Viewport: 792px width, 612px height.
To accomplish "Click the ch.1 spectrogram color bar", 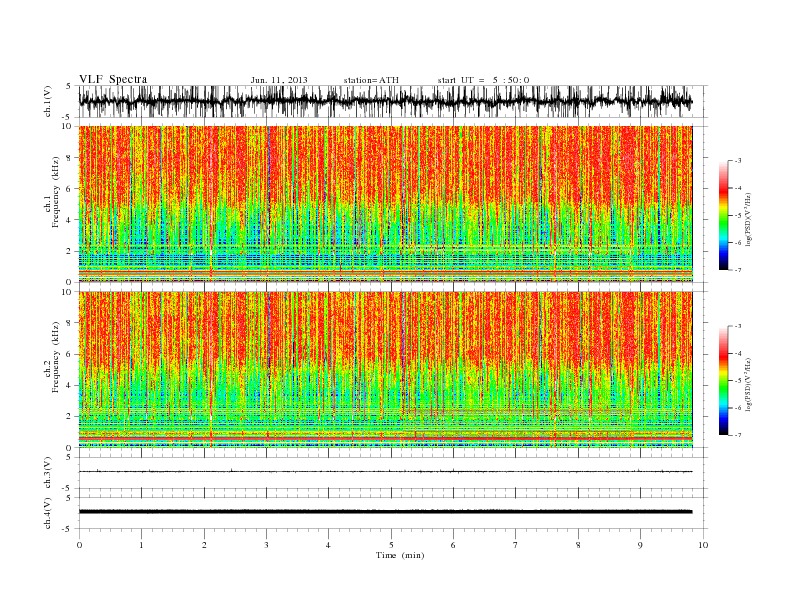I will point(723,215).
